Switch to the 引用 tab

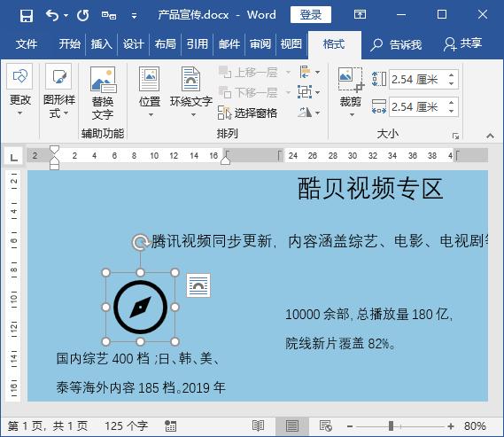click(x=197, y=43)
